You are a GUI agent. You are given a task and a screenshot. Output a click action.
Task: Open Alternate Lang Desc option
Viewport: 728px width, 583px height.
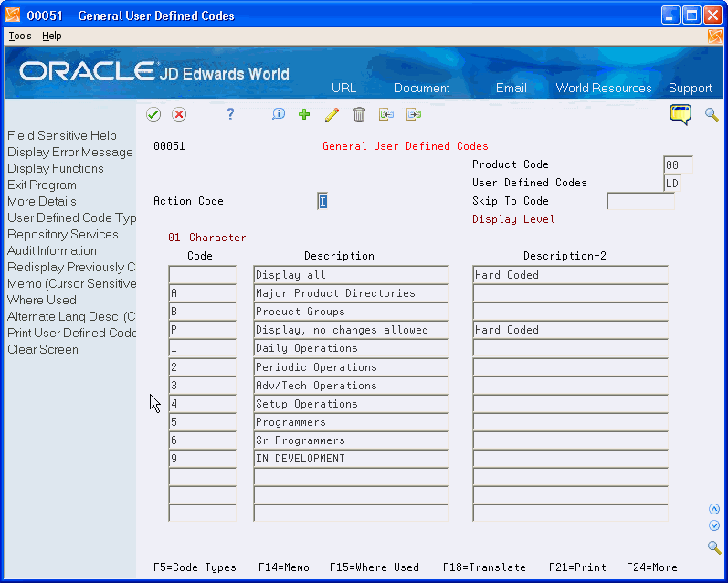point(71,317)
